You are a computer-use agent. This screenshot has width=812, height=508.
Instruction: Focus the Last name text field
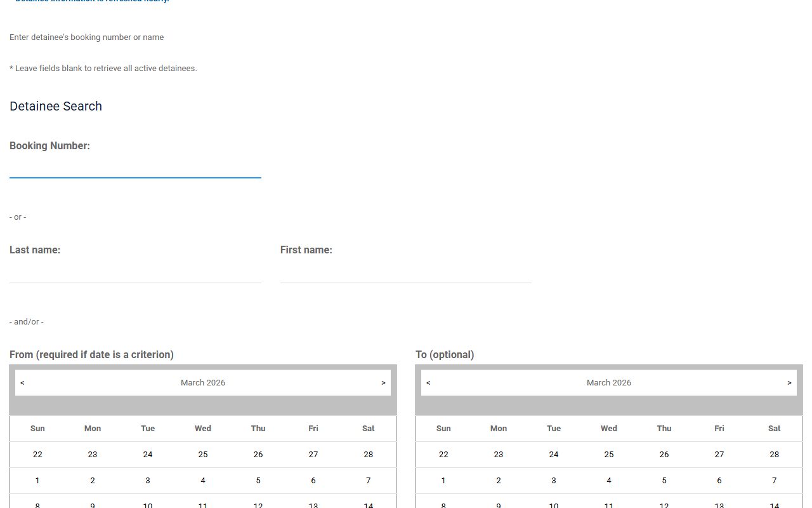click(x=135, y=273)
